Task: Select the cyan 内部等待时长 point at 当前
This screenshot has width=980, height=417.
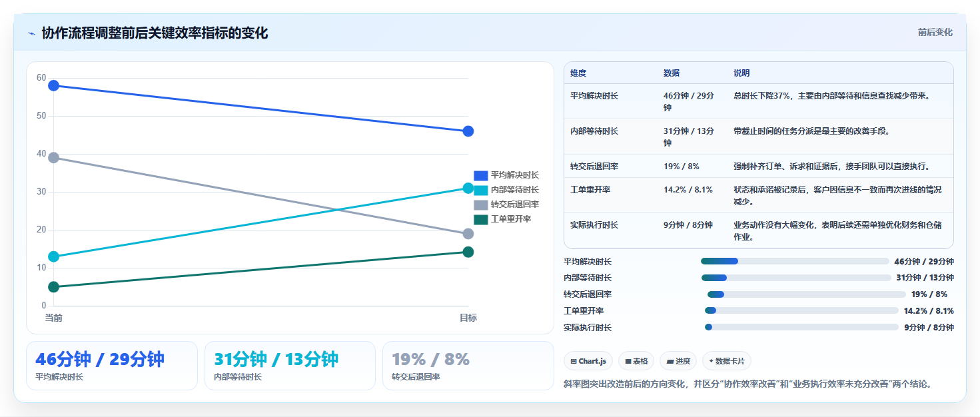Action: (x=53, y=256)
